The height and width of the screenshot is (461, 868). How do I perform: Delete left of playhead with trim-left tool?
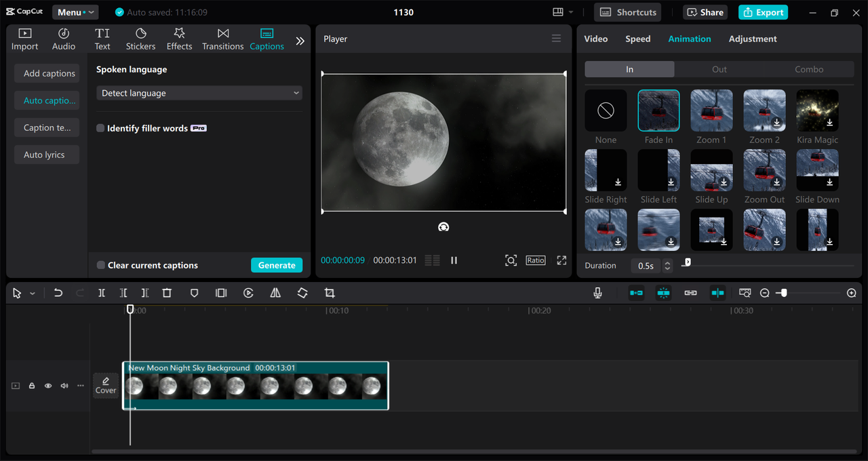click(123, 293)
